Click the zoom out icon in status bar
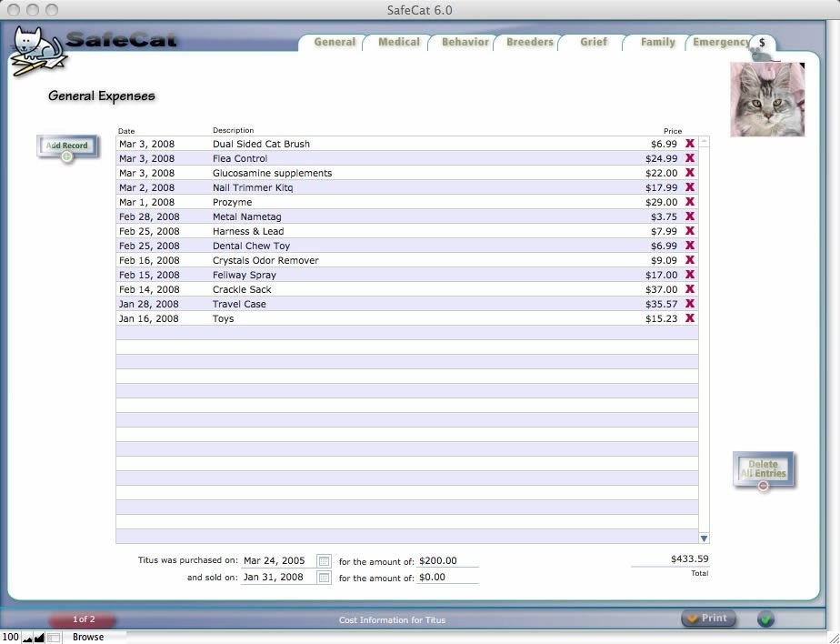Screen dimensions: 840x644 click(x=27, y=638)
